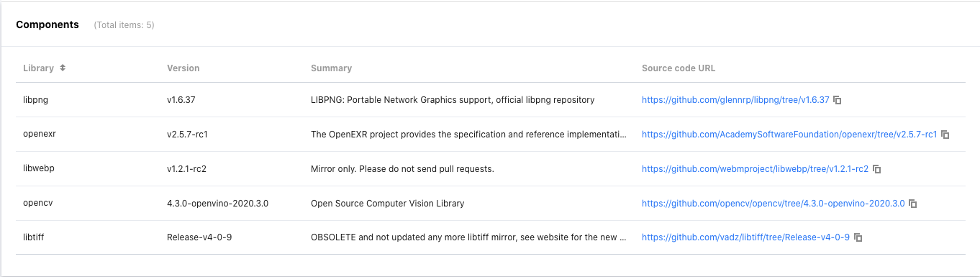The height and width of the screenshot is (277, 980).
Task: Click the Version column header
Action: [183, 68]
